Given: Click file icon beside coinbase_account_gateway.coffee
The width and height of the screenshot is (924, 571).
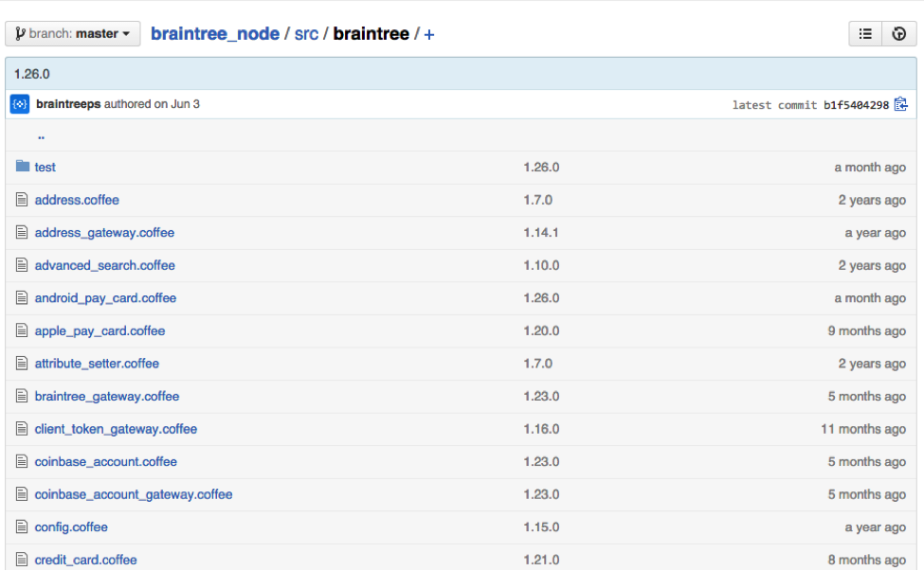Looking at the screenshot, I should tap(22, 494).
